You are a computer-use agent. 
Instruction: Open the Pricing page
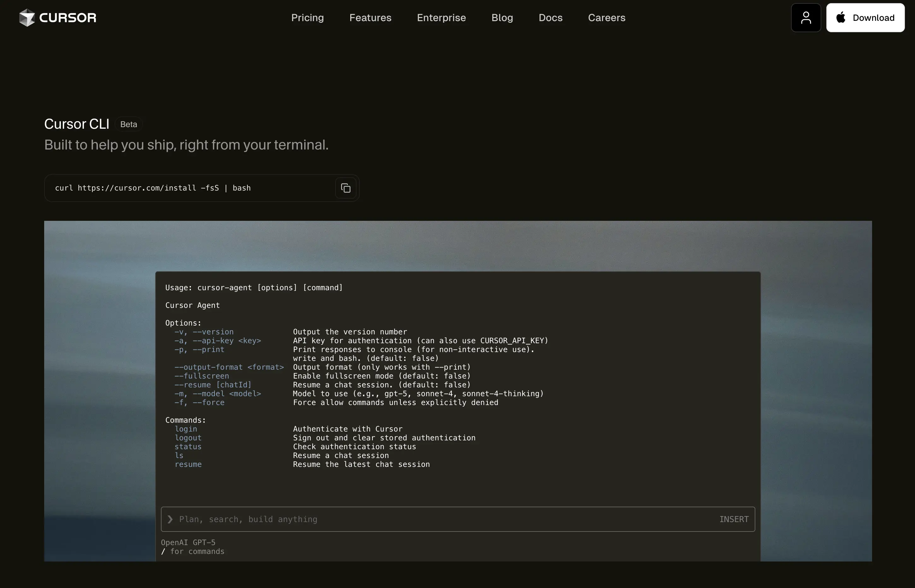click(307, 18)
